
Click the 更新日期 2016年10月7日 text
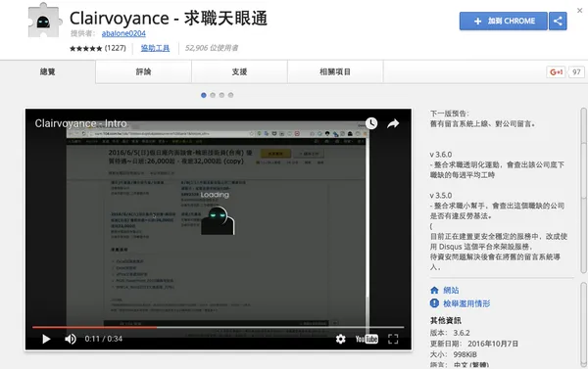pyautogui.click(x=474, y=344)
